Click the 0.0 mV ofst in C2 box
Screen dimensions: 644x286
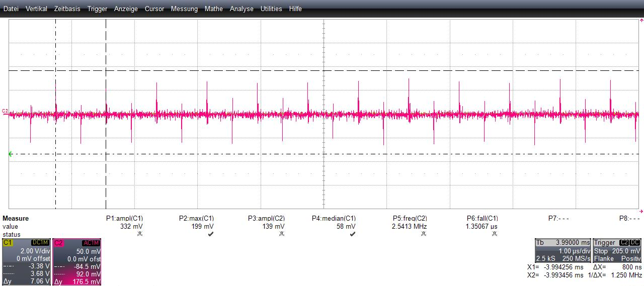[85, 259]
